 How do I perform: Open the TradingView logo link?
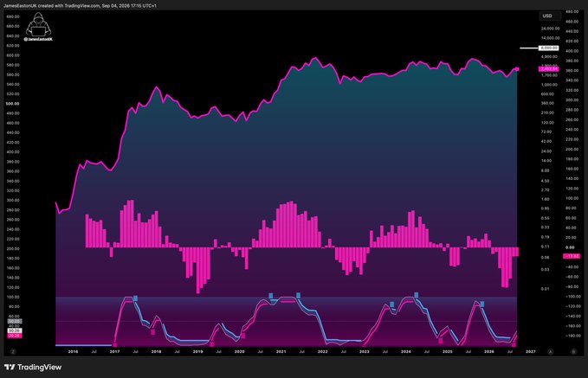pos(33,367)
